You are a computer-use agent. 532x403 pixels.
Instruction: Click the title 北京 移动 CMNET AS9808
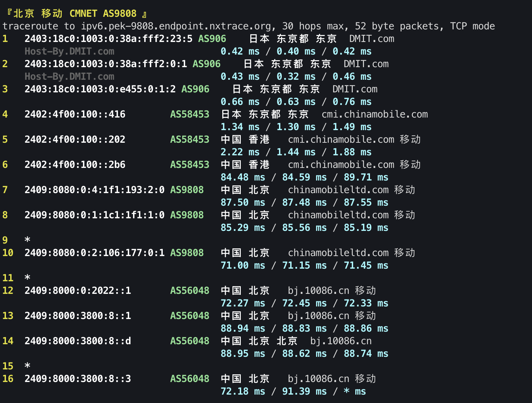(x=75, y=13)
